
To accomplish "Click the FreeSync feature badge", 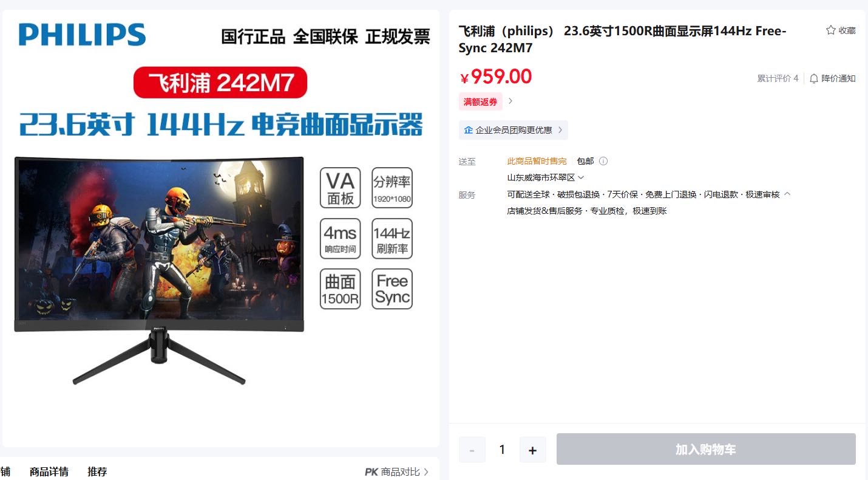I will (x=392, y=289).
